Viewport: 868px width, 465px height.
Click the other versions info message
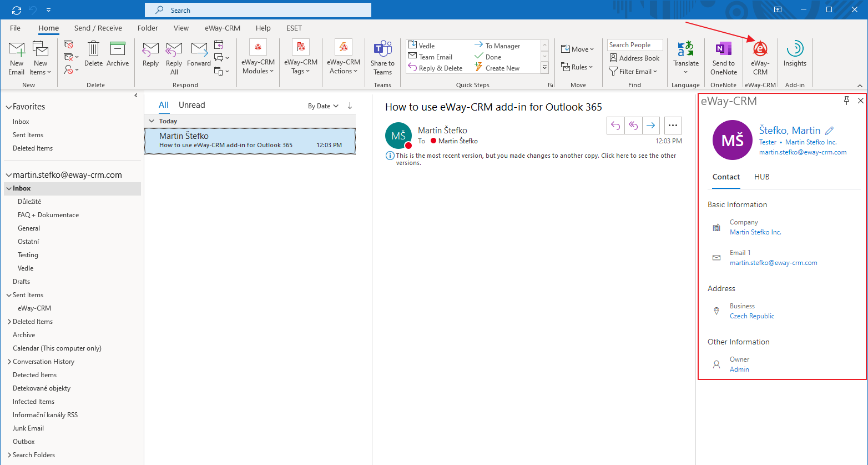[536, 159]
